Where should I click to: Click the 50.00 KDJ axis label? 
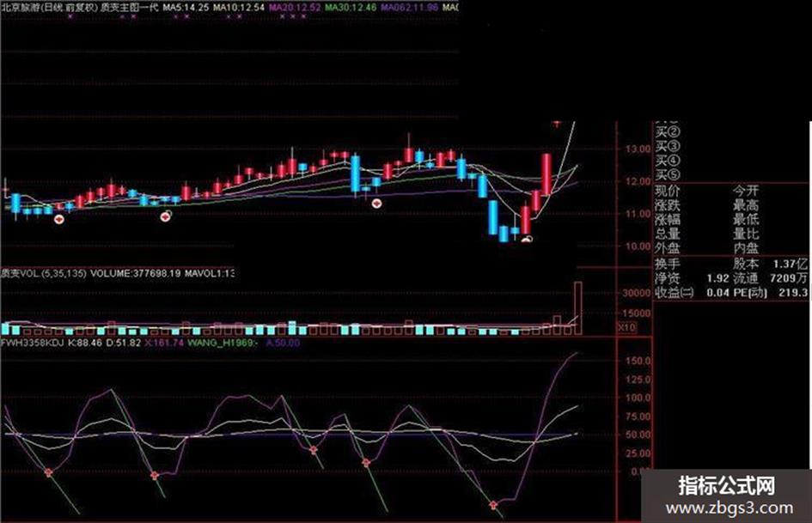pos(638,435)
